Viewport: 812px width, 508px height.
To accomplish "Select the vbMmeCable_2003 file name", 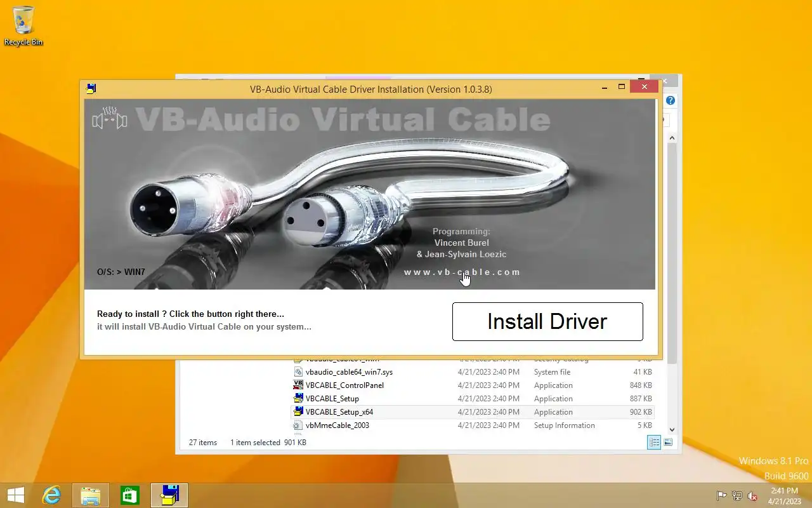I will click(x=337, y=425).
